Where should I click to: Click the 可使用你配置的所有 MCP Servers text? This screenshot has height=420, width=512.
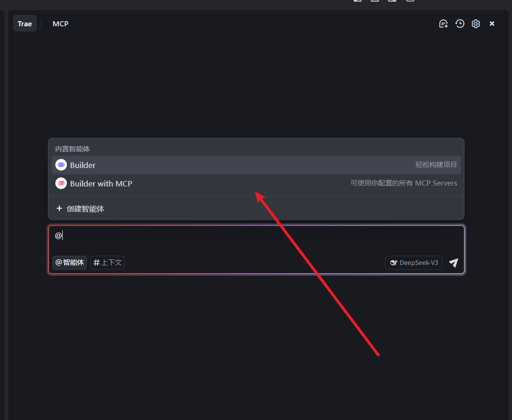404,183
